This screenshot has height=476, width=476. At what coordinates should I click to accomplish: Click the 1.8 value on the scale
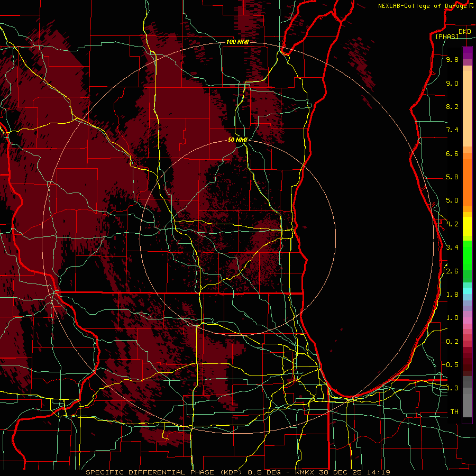coord(452,295)
